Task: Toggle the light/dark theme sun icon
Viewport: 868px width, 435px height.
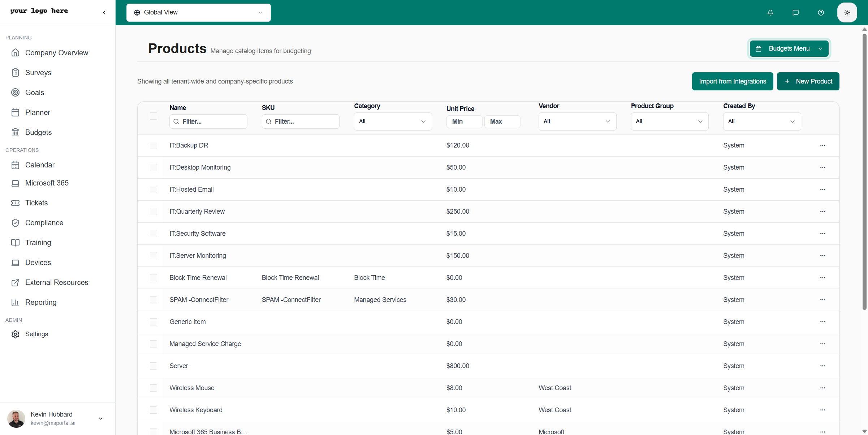Action: coord(847,13)
